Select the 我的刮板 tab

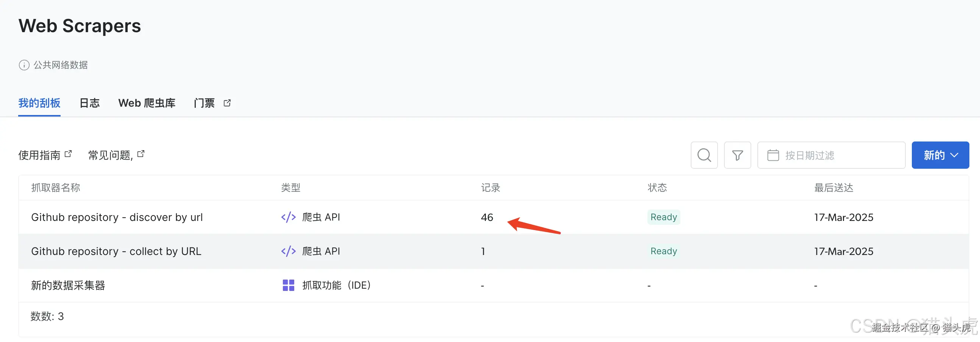point(39,103)
